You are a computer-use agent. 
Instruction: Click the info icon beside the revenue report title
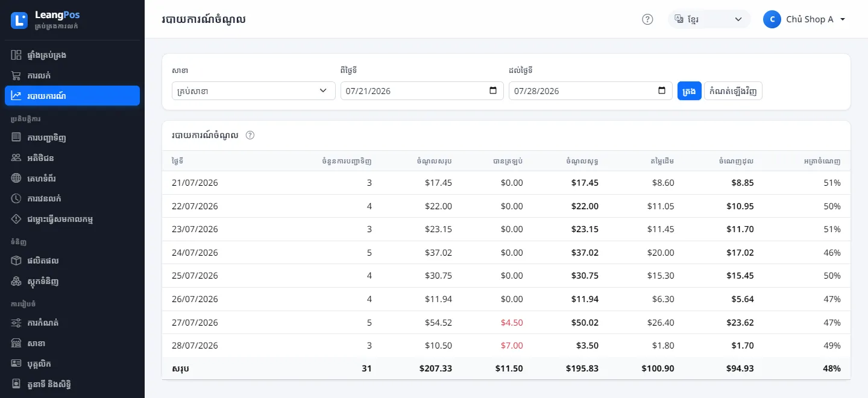pos(250,135)
